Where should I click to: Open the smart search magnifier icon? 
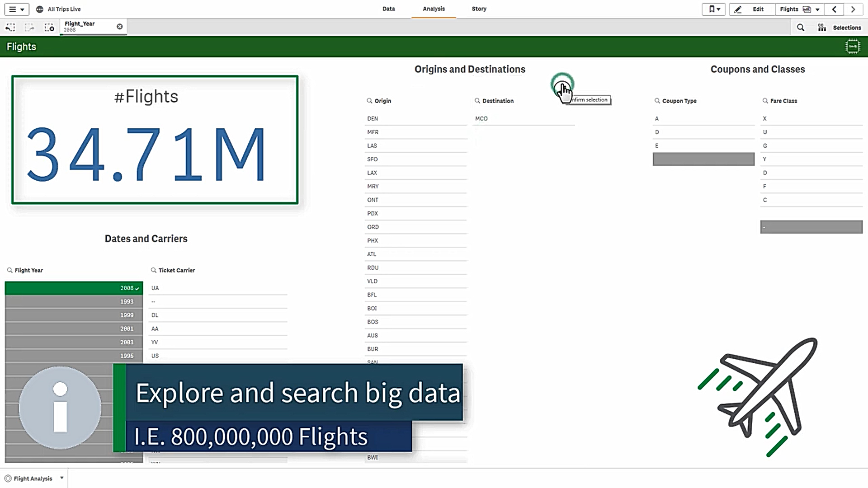pyautogui.click(x=800, y=28)
